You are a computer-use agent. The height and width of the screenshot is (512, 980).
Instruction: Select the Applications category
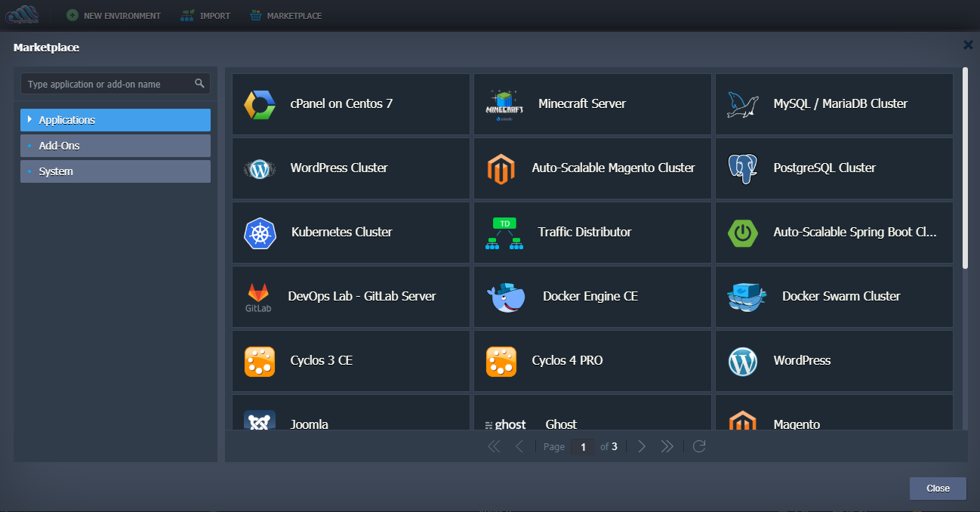116,120
